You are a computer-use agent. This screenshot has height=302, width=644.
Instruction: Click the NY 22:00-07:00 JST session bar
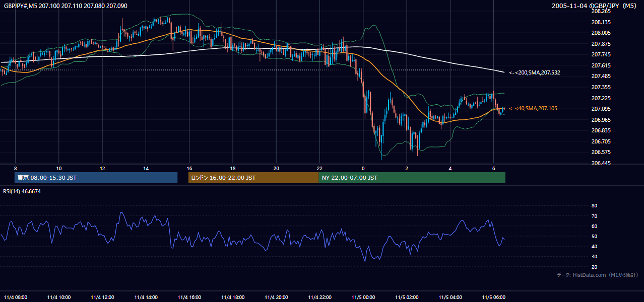pos(412,178)
